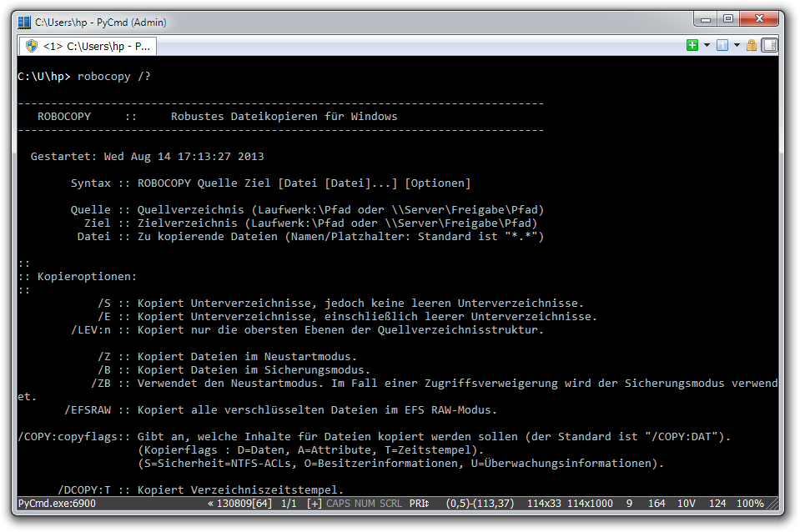Click the 114x1000 buffer size status field
The height and width of the screenshot is (532, 800).
tap(591, 504)
